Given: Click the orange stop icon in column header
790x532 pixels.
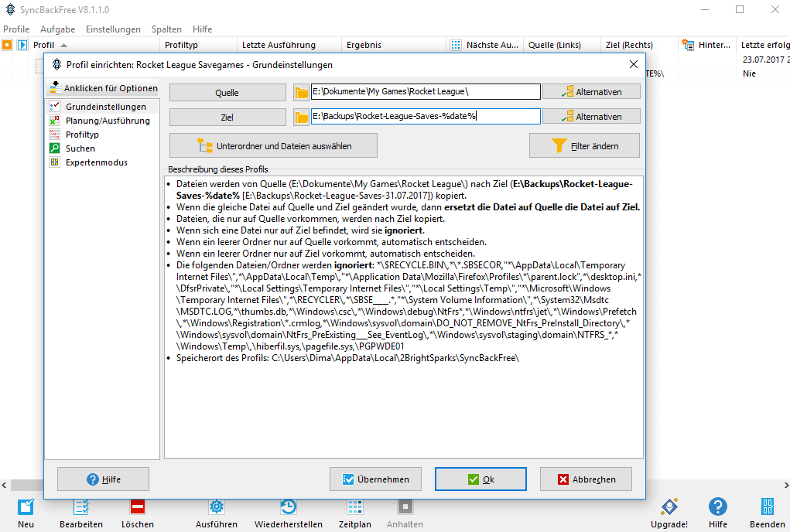Looking at the screenshot, I should [x=7, y=45].
